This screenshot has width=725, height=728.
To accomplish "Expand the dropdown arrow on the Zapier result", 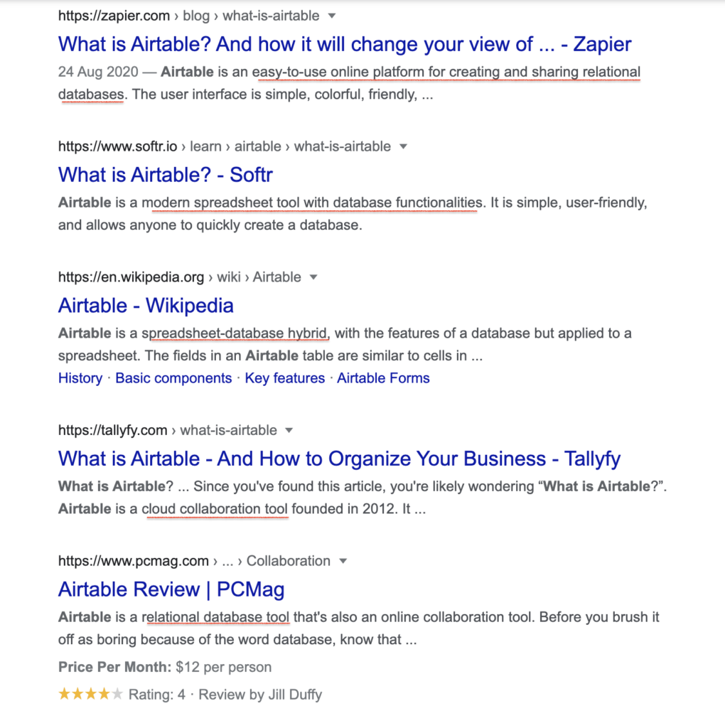I will tap(331, 15).
